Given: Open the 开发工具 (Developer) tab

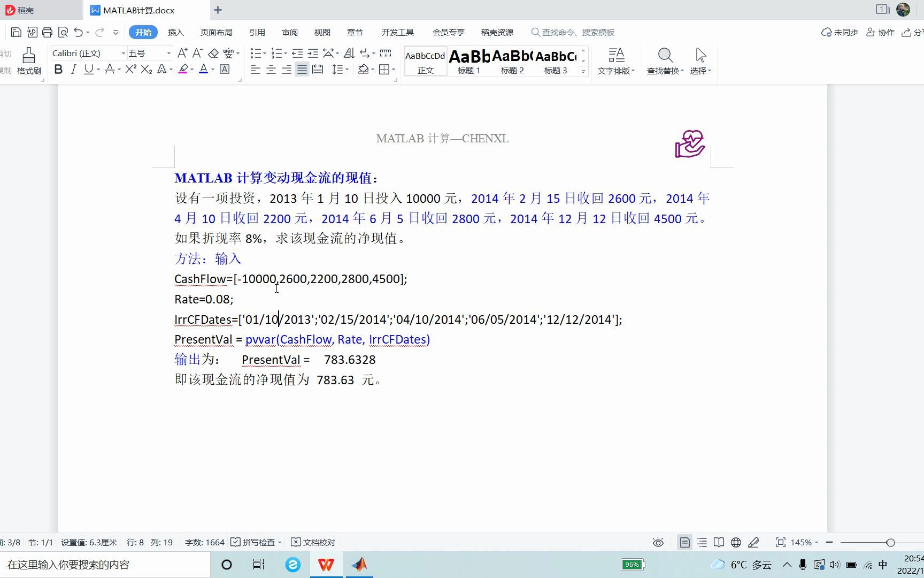Looking at the screenshot, I should (x=397, y=32).
